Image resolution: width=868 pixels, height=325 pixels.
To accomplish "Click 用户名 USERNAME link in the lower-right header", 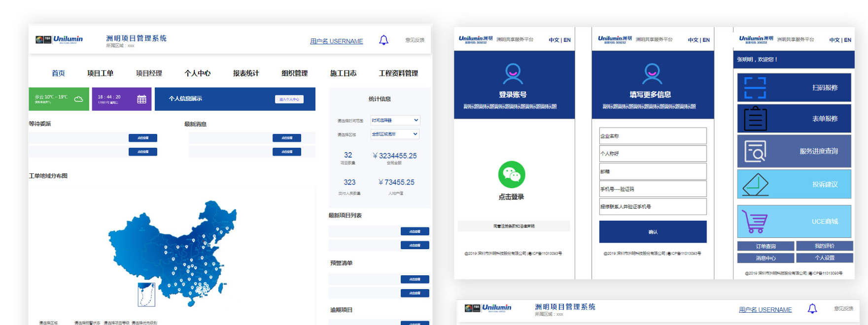I will coord(765,310).
